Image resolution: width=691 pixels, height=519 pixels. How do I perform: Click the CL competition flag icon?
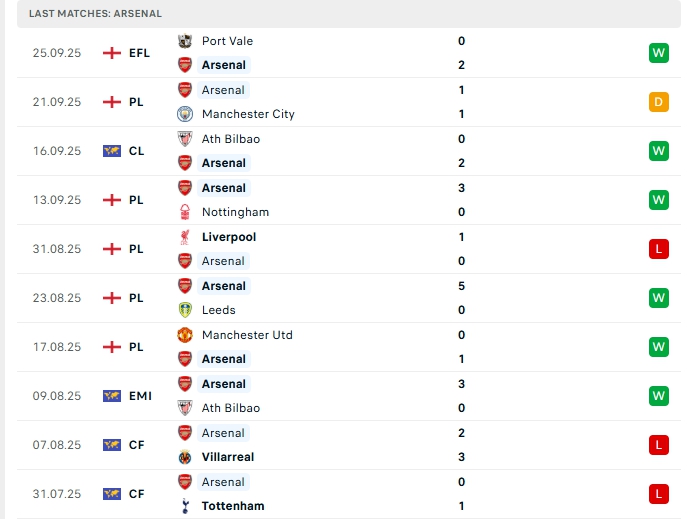coord(112,151)
